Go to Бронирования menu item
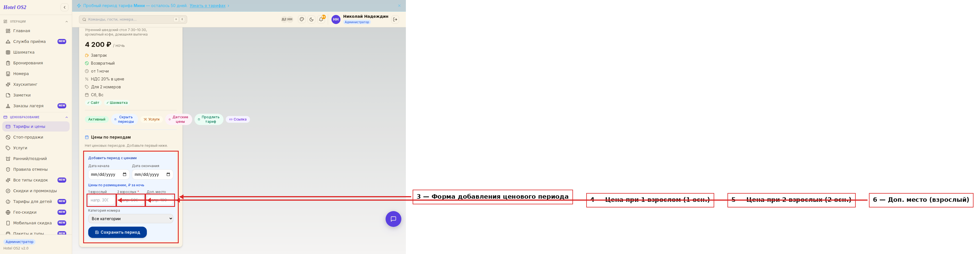Viewport: 980px width, 254px height. tap(36, 63)
